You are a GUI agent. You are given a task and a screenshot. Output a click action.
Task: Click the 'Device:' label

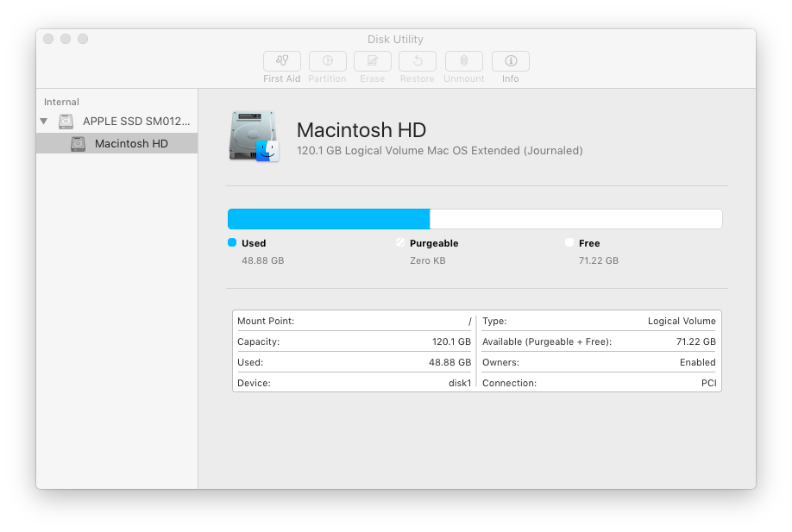pyautogui.click(x=254, y=383)
